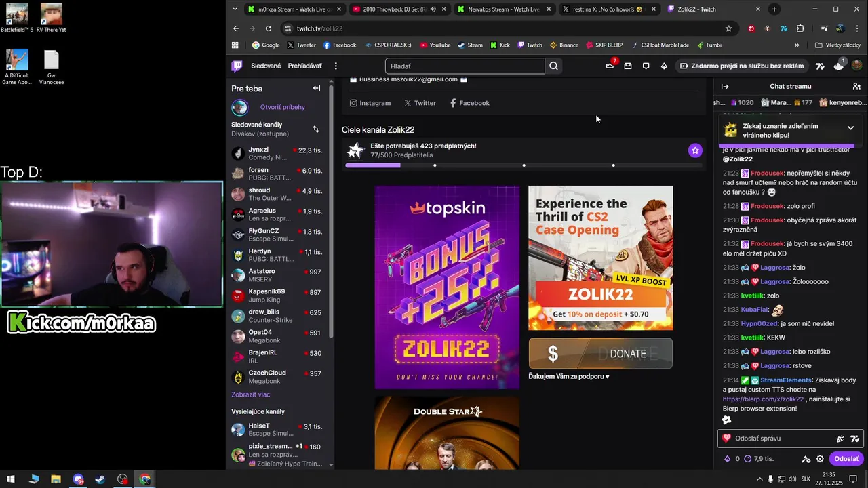This screenshot has width=868, height=488.
Task: Click the Bits balance diamond under chat
Action: tap(728, 459)
